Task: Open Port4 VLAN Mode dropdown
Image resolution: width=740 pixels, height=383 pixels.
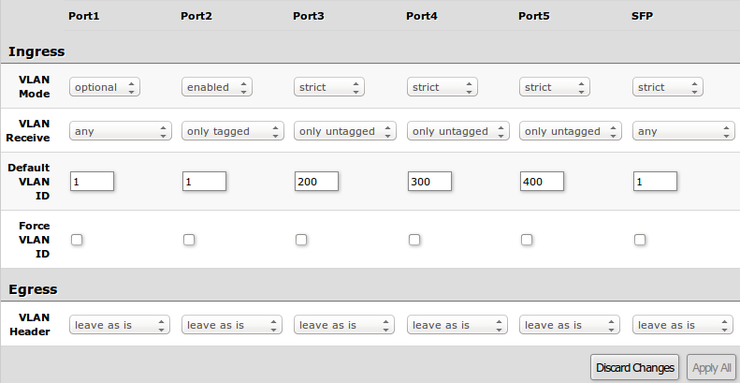Action: [x=442, y=87]
